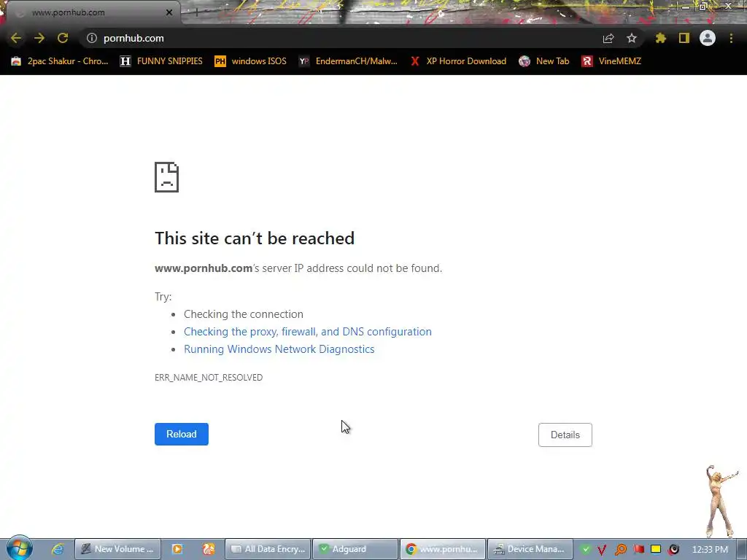Switch to Adguard taskbar window
The height and width of the screenshot is (560, 747).
tap(355, 549)
